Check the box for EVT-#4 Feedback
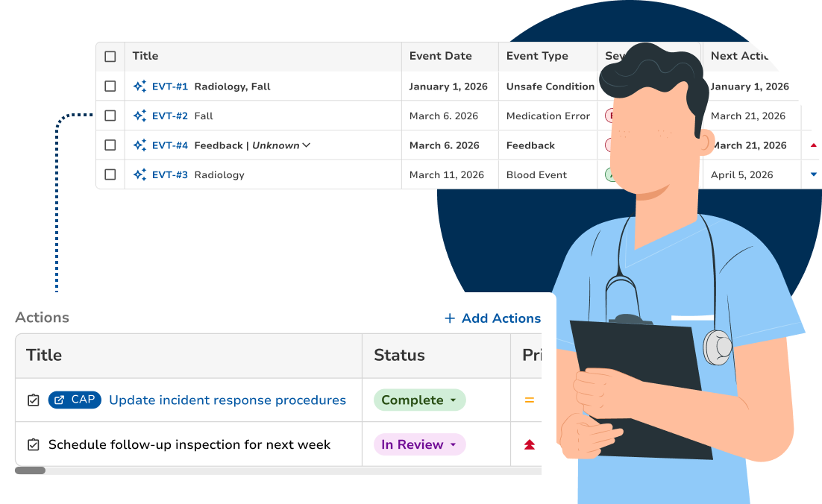Viewport: 822px width, 504px height. point(110,145)
